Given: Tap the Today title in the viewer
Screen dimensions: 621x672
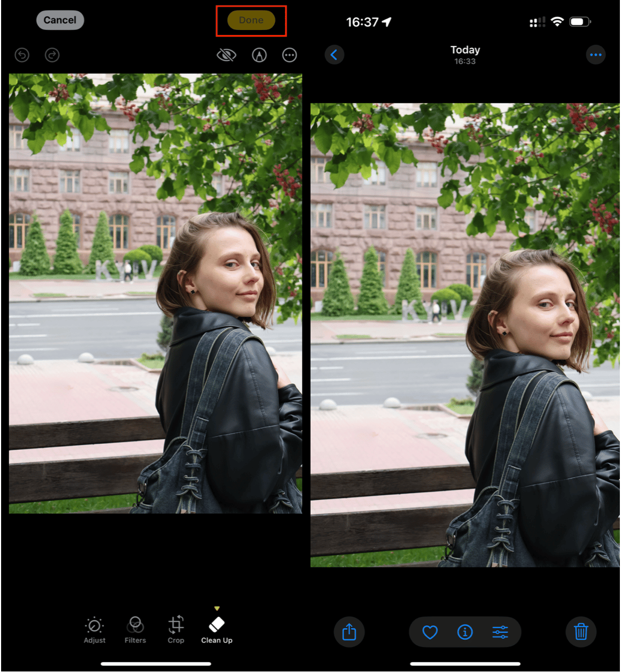Looking at the screenshot, I should 465,50.
